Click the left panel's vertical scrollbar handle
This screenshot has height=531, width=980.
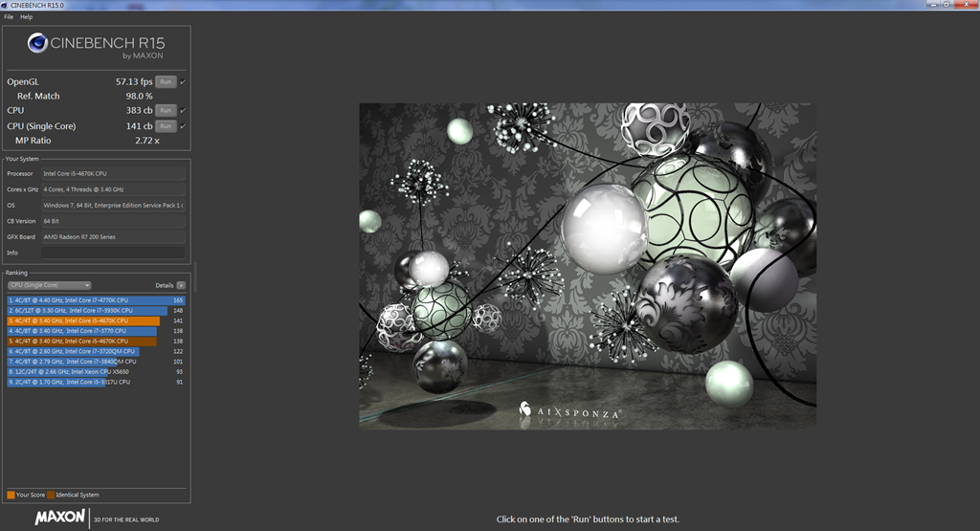[x=195, y=277]
